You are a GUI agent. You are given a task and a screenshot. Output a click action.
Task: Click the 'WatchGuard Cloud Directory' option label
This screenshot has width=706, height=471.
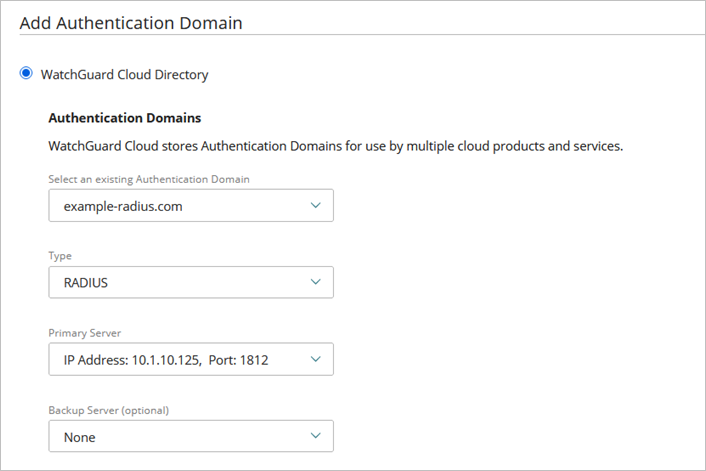coord(125,75)
